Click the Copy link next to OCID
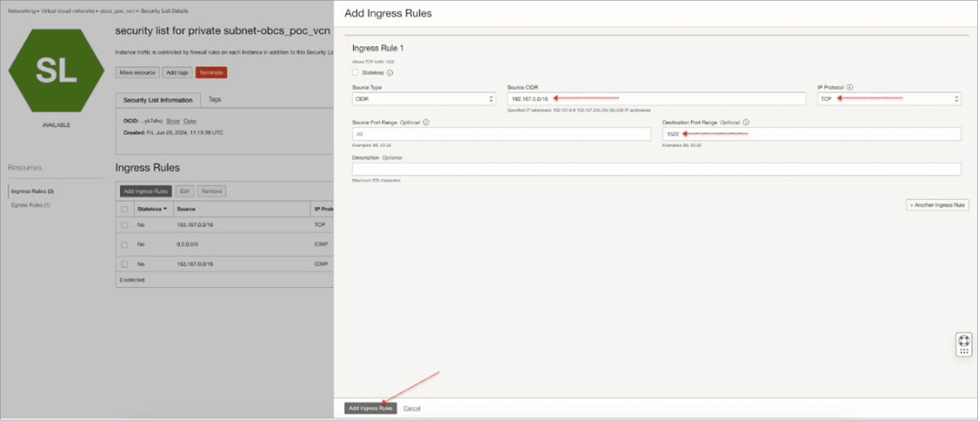 tap(190, 121)
